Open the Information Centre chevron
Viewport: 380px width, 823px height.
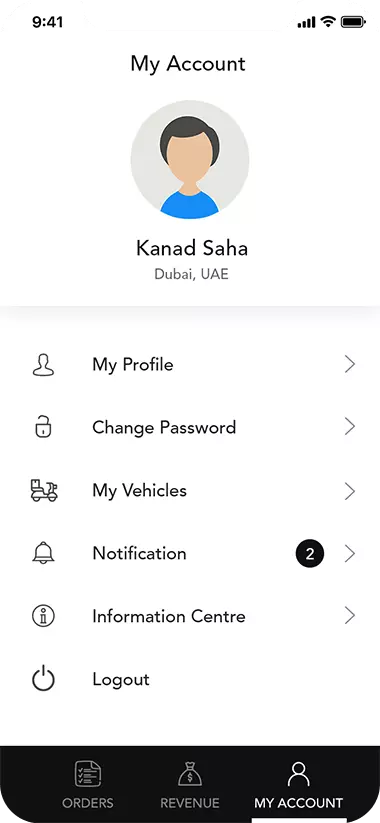350,616
